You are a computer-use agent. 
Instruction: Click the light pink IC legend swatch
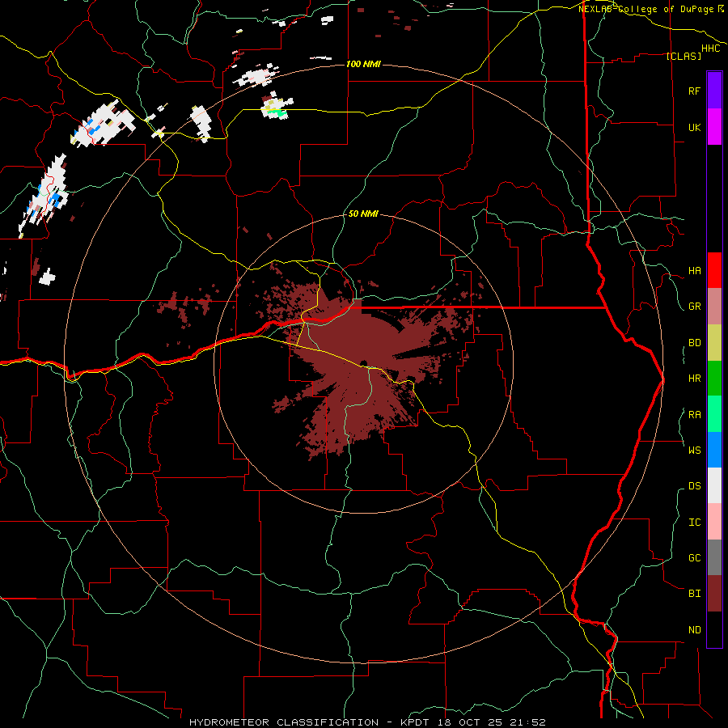coord(714,522)
